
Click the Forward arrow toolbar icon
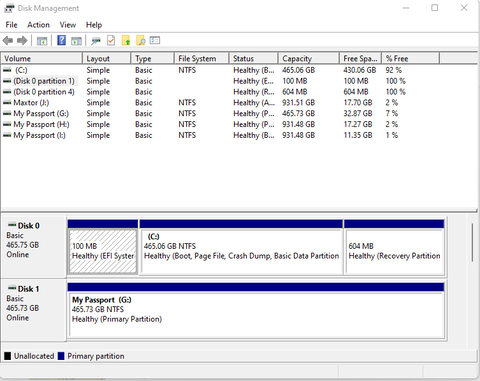click(x=22, y=41)
